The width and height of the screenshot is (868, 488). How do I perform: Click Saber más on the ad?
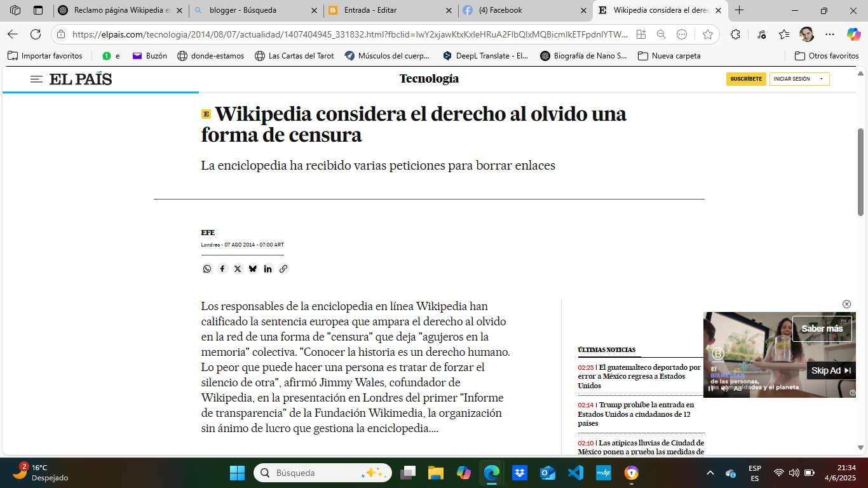point(822,329)
